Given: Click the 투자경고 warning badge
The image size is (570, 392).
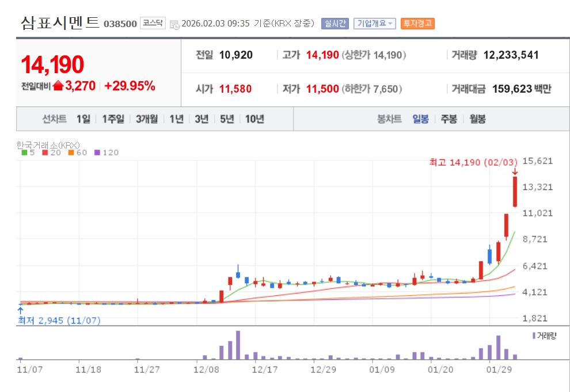Looking at the screenshot, I should point(417,24).
